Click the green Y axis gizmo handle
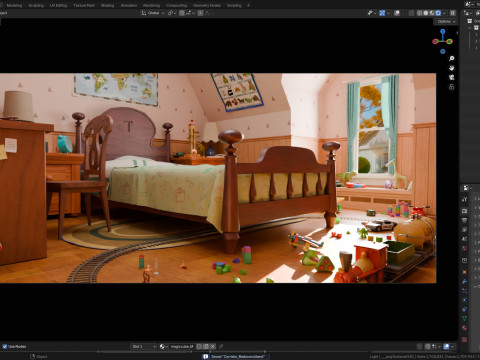This screenshot has width=480, height=360. [450, 41]
